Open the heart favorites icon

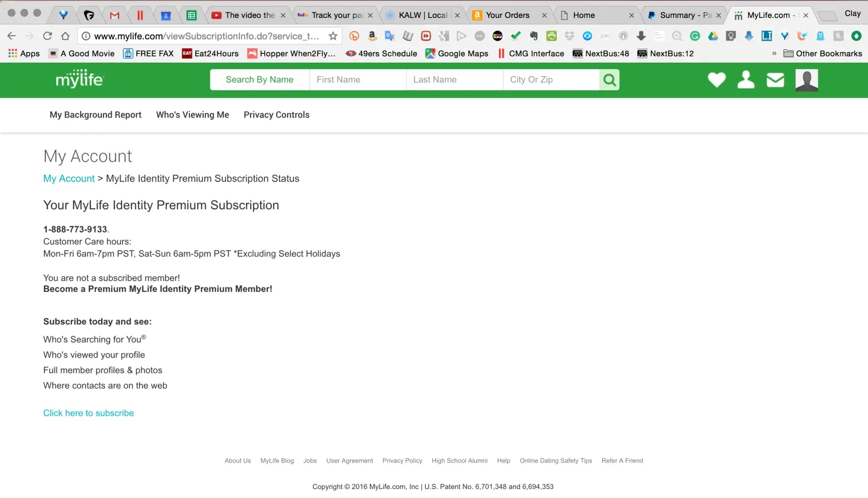pyautogui.click(x=717, y=80)
